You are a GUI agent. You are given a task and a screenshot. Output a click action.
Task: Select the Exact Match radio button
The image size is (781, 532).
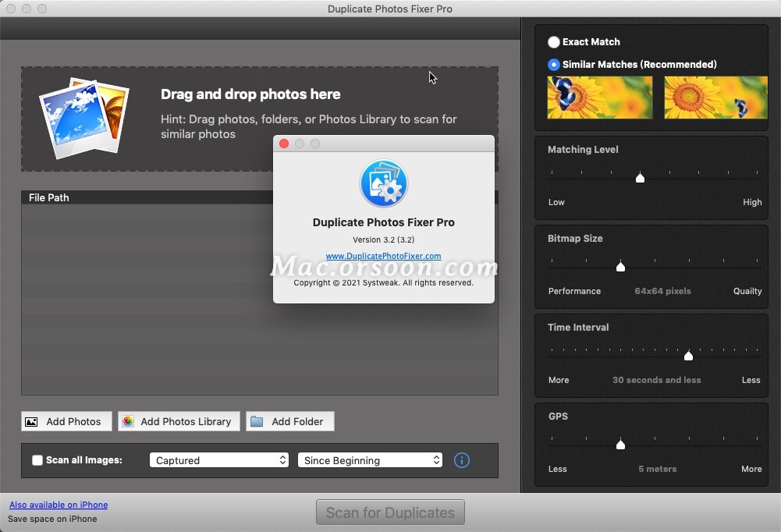point(553,42)
